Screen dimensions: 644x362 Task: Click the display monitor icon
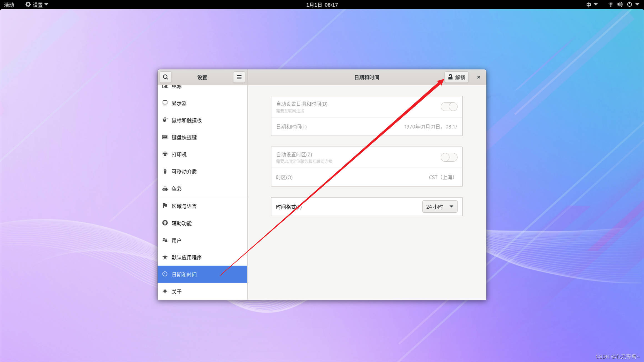click(x=165, y=103)
